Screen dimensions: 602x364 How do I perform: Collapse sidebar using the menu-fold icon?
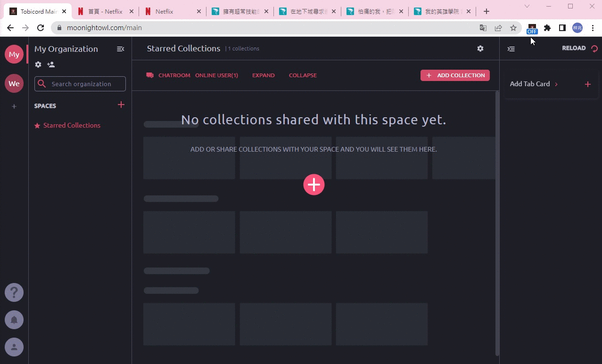(x=120, y=49)
